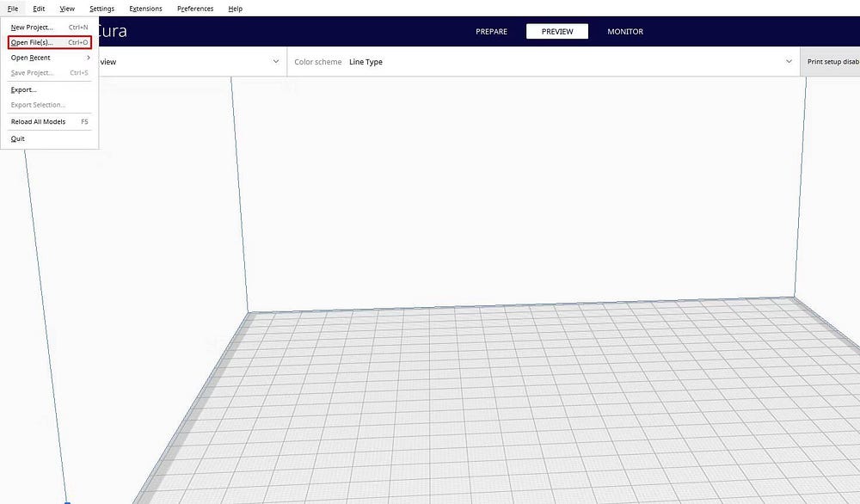860x504 pixels.
Task: Switch to the MONITOR stage
Action: 625,32
